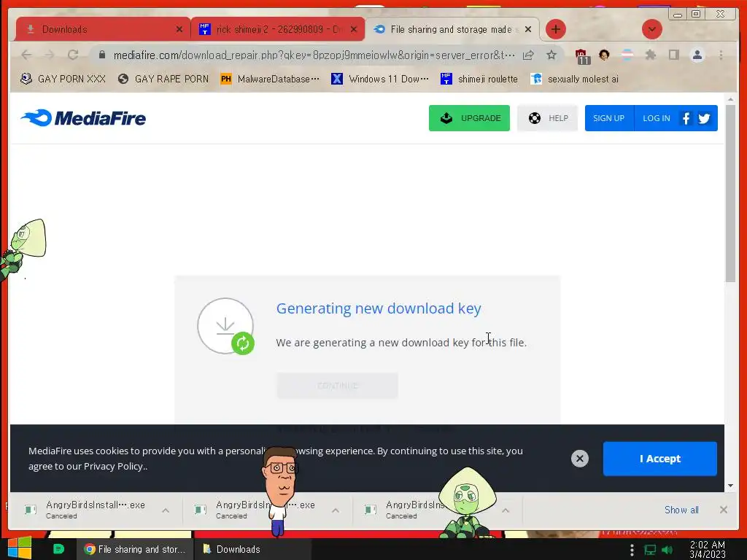Screen dimensions: 747x560
Task: Click SIGN UP on MediaFire
Action: [609, 118]
